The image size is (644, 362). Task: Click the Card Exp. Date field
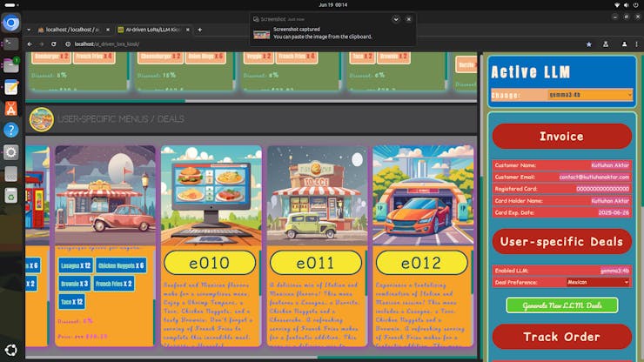tap(562, 213)
